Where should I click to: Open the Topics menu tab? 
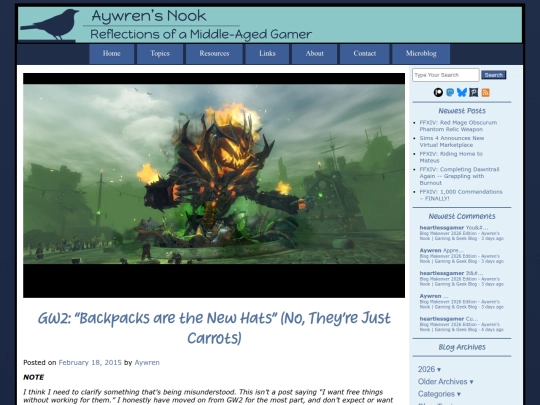[160, 54]
